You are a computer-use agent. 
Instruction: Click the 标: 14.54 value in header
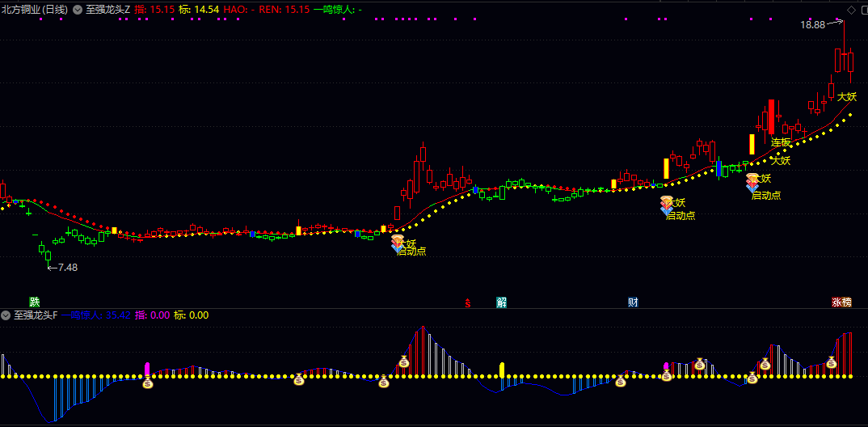200,10
